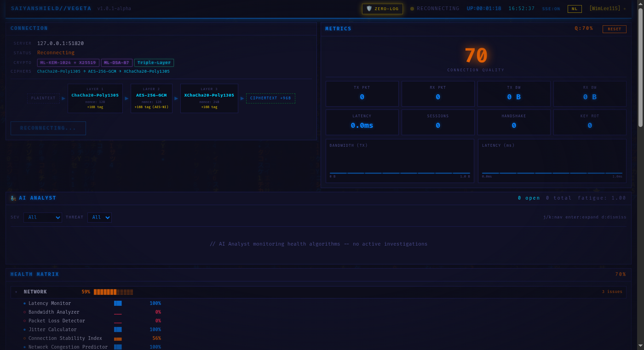The image size is (644, 350).
Task: Open the SEV filter dropdown
Action: click(42, 217)
